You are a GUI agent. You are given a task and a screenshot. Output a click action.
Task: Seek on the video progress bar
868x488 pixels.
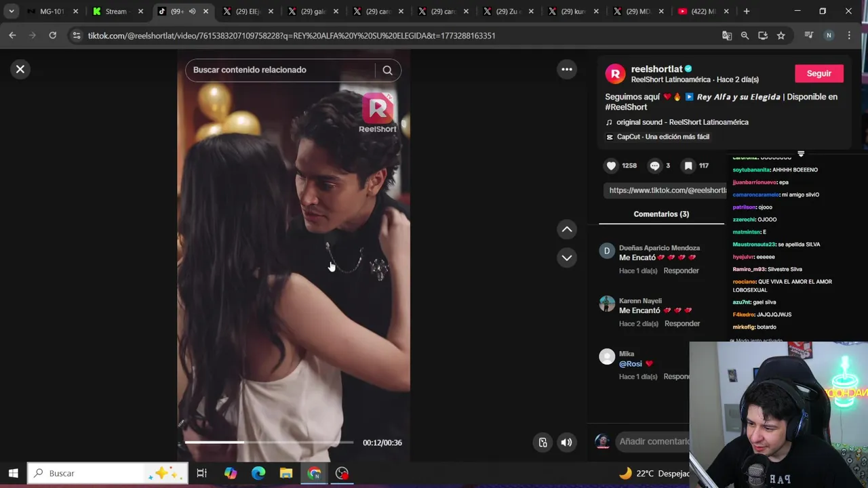click(x=269, y=442)
